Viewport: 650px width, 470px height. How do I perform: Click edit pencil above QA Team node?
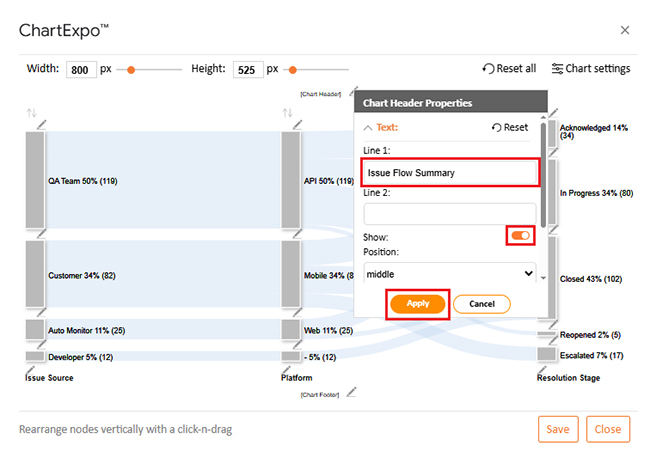click(x=42, y=124)
